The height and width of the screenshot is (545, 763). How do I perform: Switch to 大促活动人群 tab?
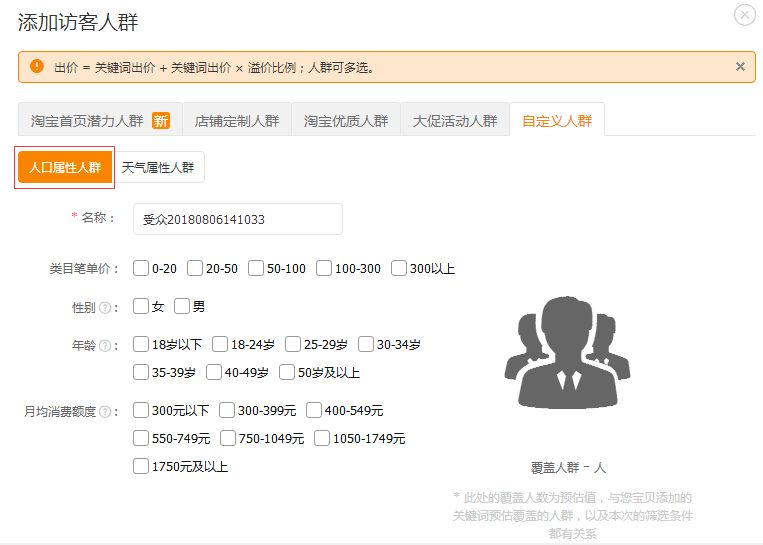point(455,119)
